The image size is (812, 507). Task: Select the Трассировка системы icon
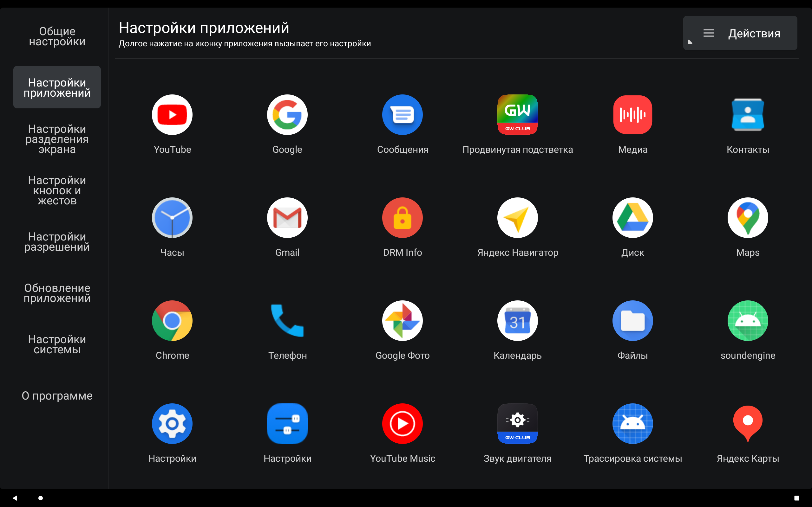click(x=632, y=424)
